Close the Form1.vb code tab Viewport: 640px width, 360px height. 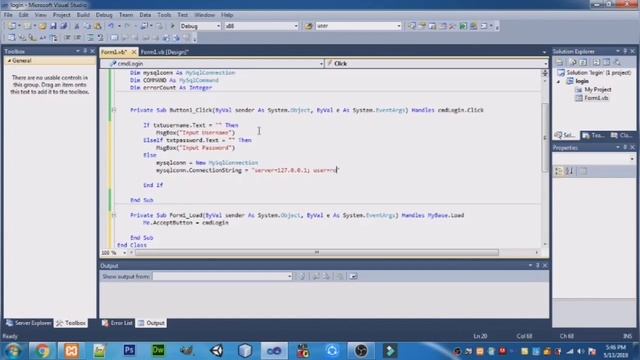[134, 52]
